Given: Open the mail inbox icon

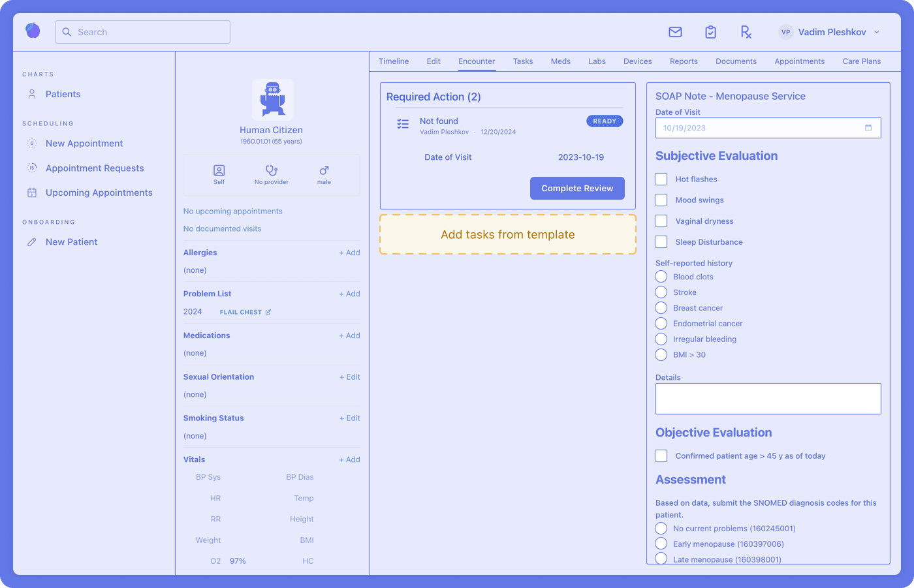Looking at the screenshot, I should coord(675,32).
